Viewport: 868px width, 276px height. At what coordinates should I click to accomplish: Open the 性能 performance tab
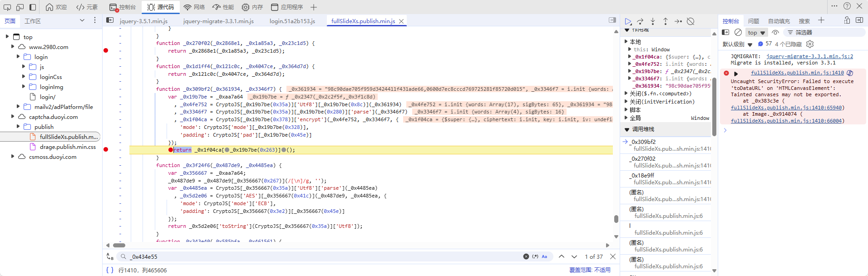[223, 7]
